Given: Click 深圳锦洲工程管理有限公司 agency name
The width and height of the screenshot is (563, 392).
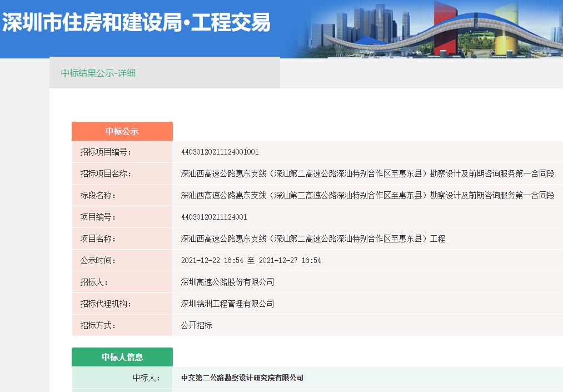Looking at the screenshot, I should (x=227, y=304).
